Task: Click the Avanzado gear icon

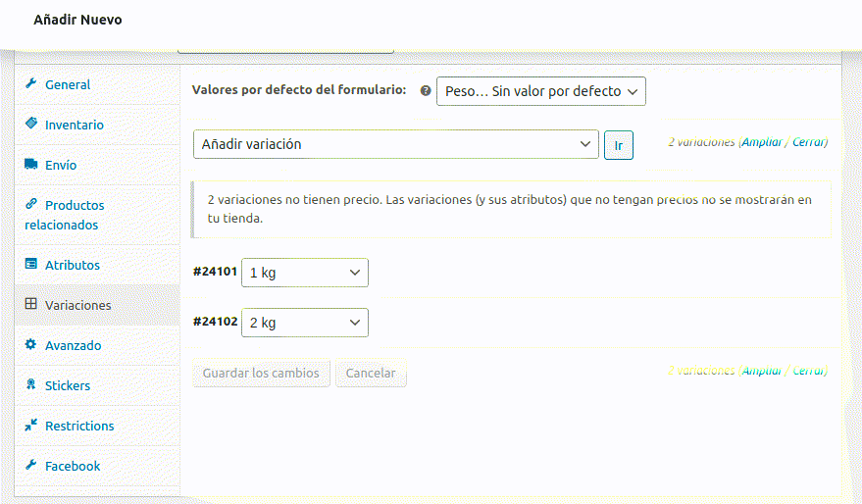Action: point(31,345)
